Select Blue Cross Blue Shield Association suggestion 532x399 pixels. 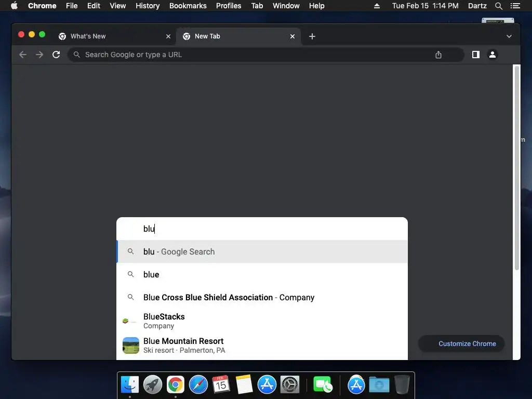[262, 297]
